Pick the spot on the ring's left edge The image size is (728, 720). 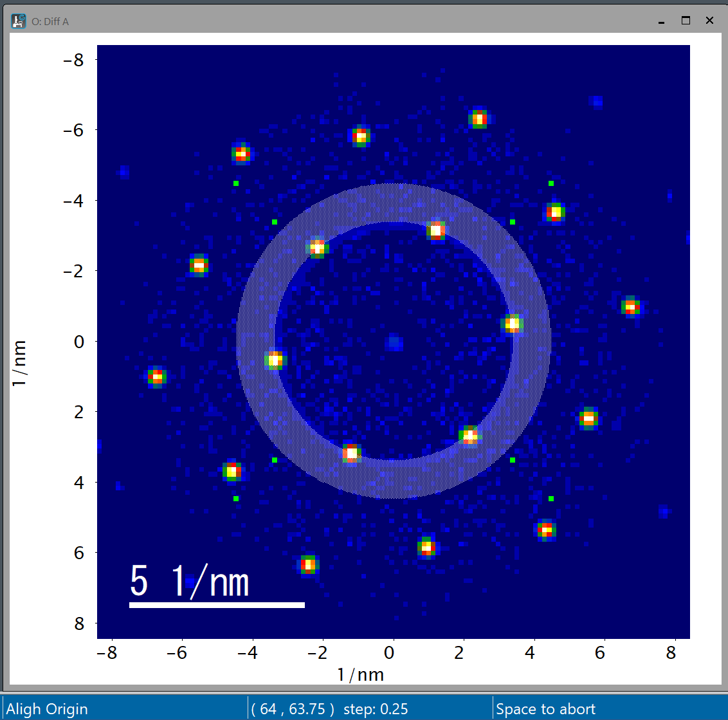pyautogui.click(x=275, y=360)
